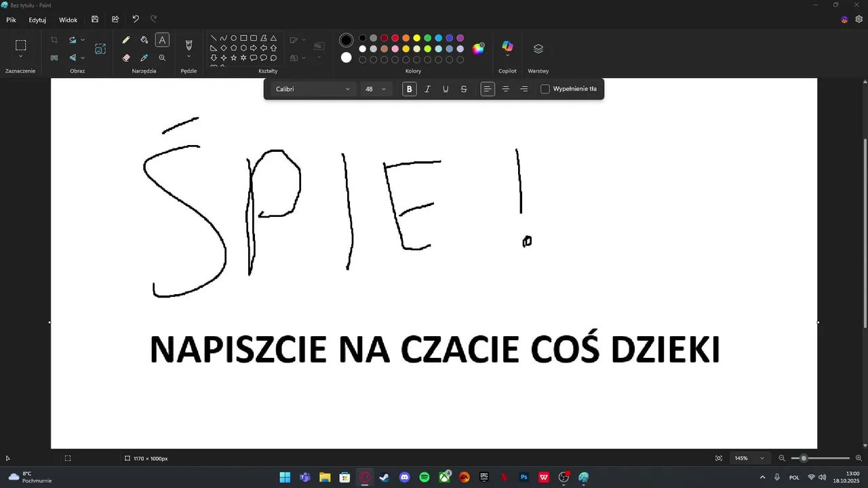Align text to the center
Image resolution: width=868 pixels, height=488 pixels.
click(x=506, y=89)
